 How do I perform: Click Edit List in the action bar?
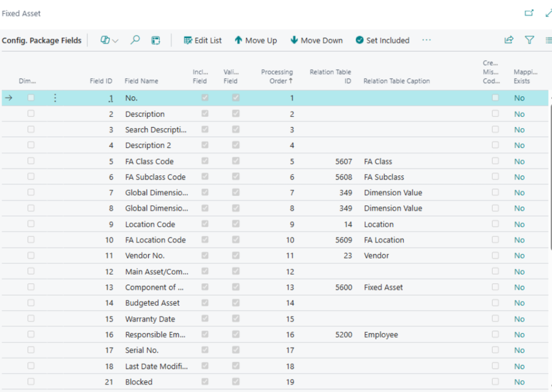click(203, 40)
